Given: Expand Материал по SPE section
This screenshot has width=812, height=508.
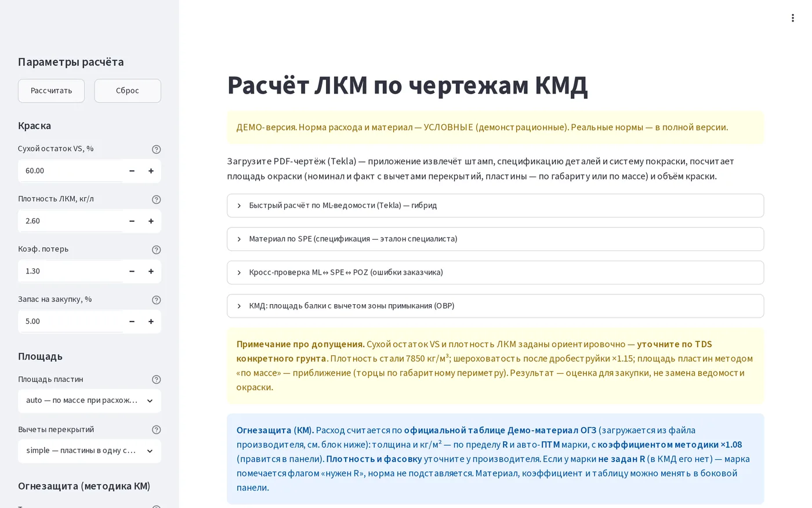Looking at the screenshot, I should tap(495, 239).
